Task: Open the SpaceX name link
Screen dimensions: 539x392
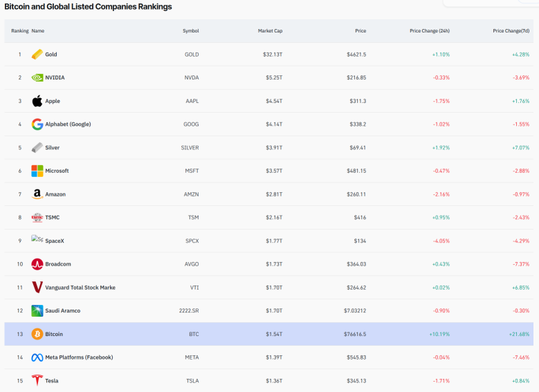Action: coord(55,241)
